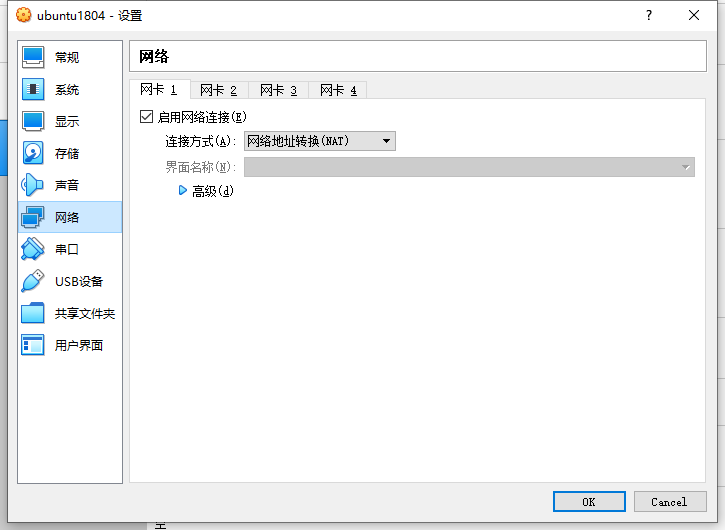
Task: Switch to the 网卡 3 tab
Action: pos(278,90)
